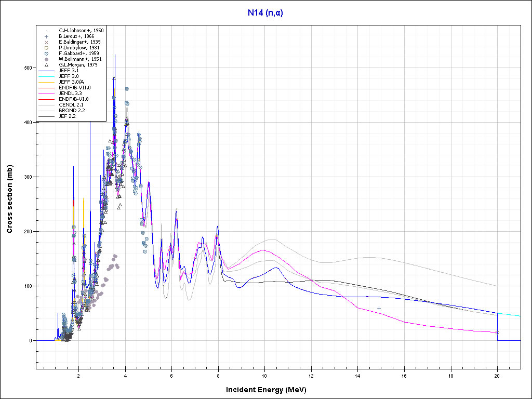The height and width of the screenshot is (399, 532).
Task: Select the JEF 2.2 legend entry
Action: point(67,116)
